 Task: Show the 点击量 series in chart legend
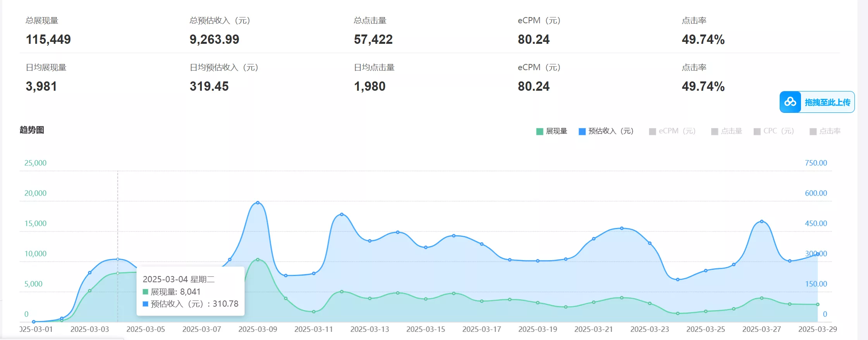coord(731,131)
